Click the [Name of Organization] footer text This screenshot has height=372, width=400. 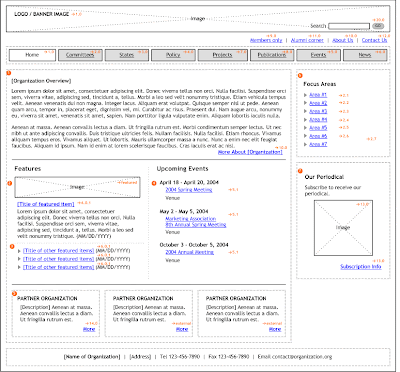pos(92,357)
